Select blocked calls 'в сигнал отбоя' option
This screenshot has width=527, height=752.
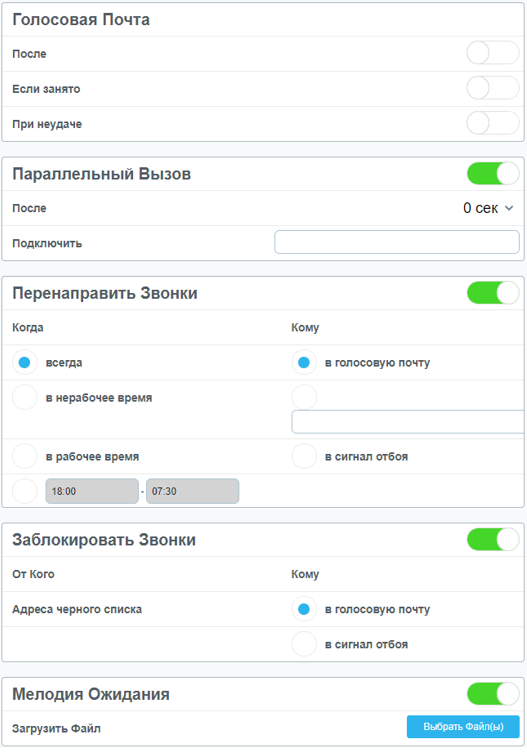click(304, 644)
